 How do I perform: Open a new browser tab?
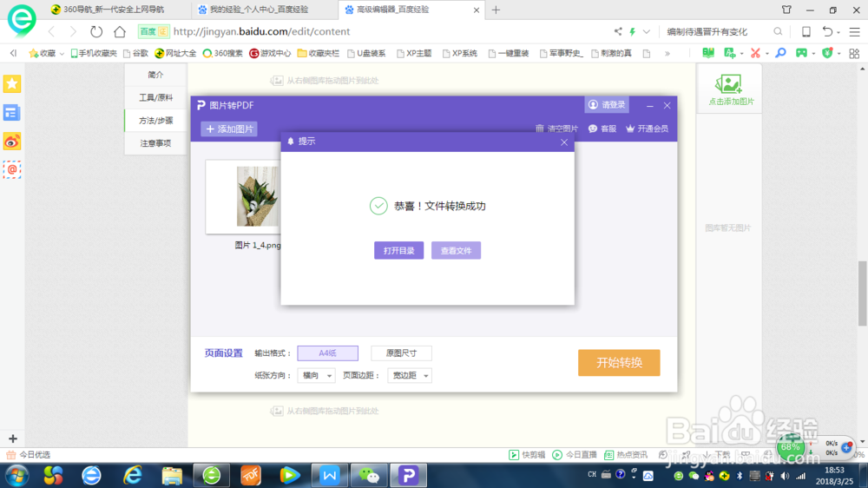click(x=496, y=10)
